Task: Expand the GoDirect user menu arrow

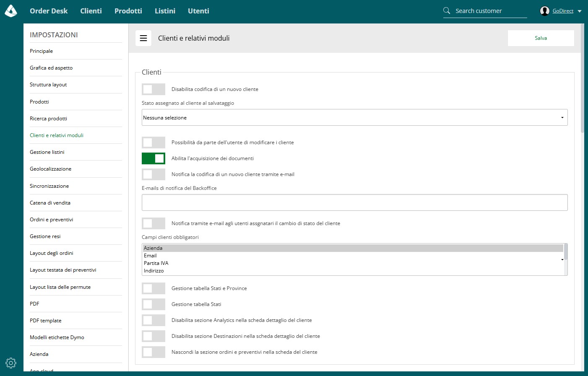Action: (x=580, y=11)
